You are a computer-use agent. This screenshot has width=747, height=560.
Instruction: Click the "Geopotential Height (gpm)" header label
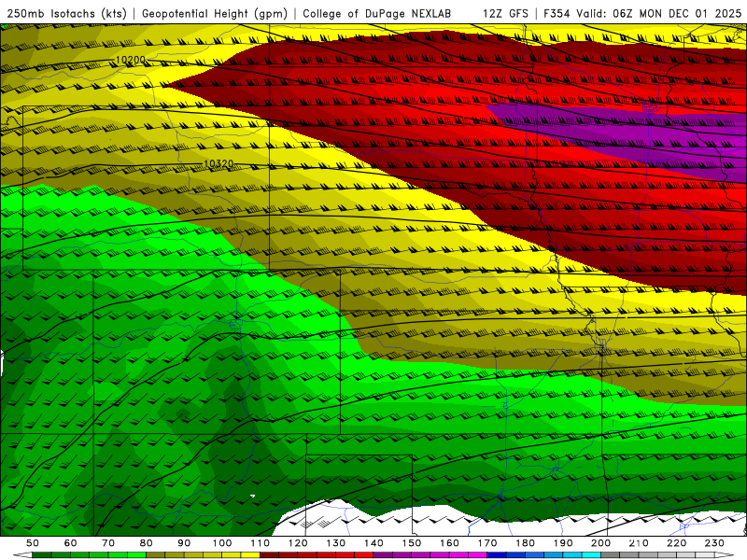[x=215, y=14]
